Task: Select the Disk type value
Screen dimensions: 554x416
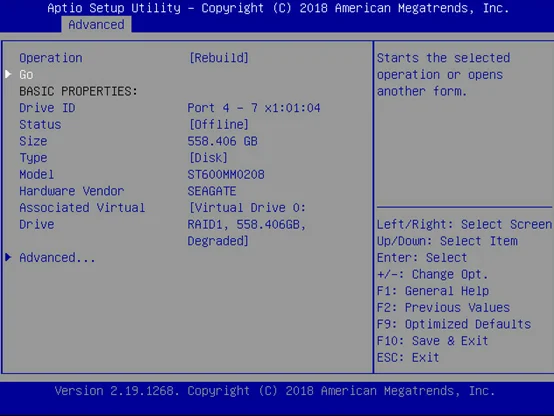Action: 208,158
